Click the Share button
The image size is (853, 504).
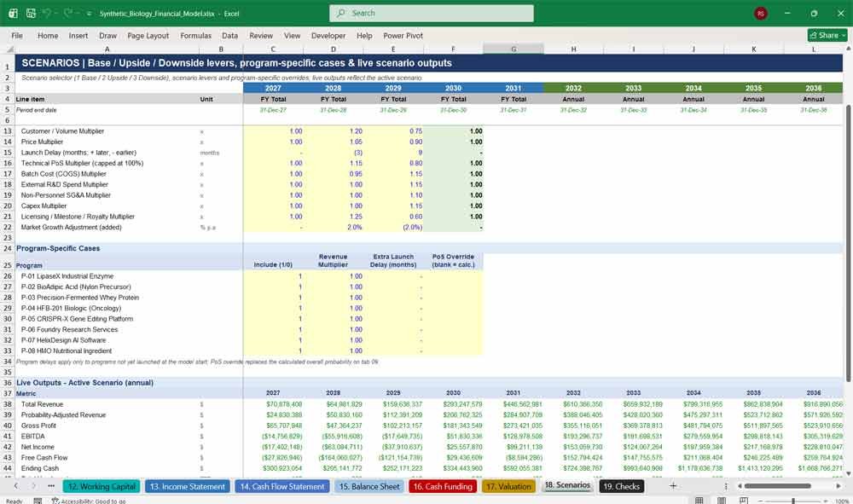coord(827,35)
